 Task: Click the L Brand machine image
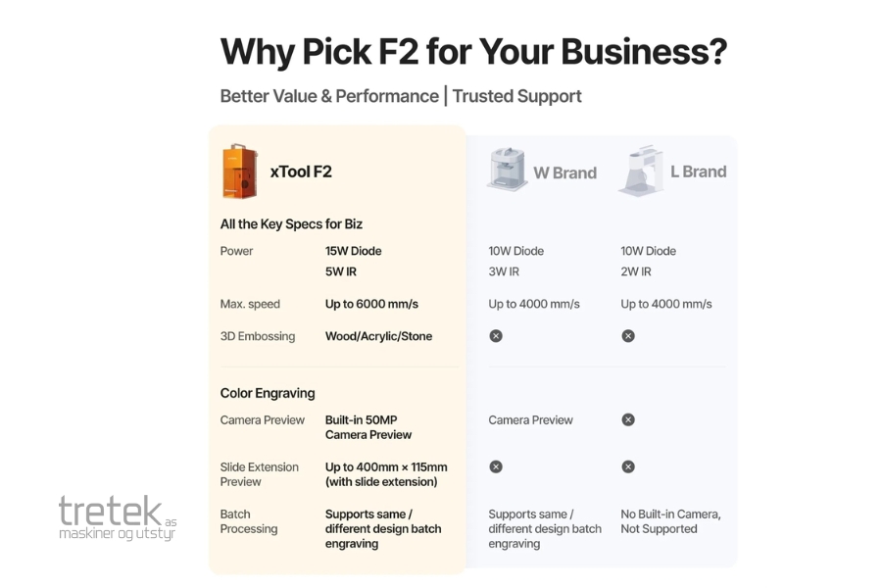click(641, 170)
